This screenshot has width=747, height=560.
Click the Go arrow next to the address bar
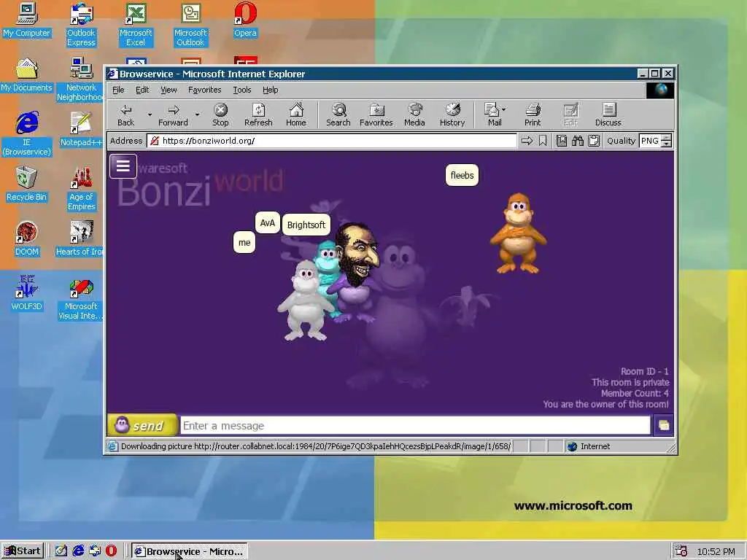coord(527,141)
